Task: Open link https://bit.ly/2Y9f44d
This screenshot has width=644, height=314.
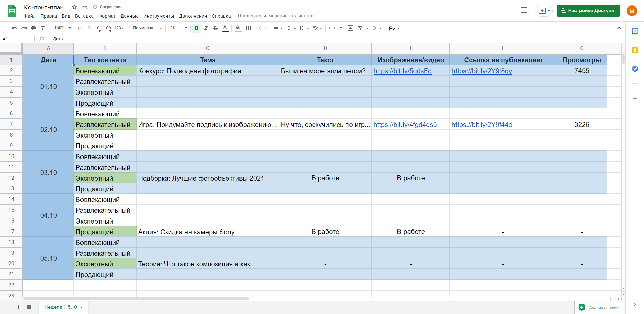Action: tap(482, 125)
